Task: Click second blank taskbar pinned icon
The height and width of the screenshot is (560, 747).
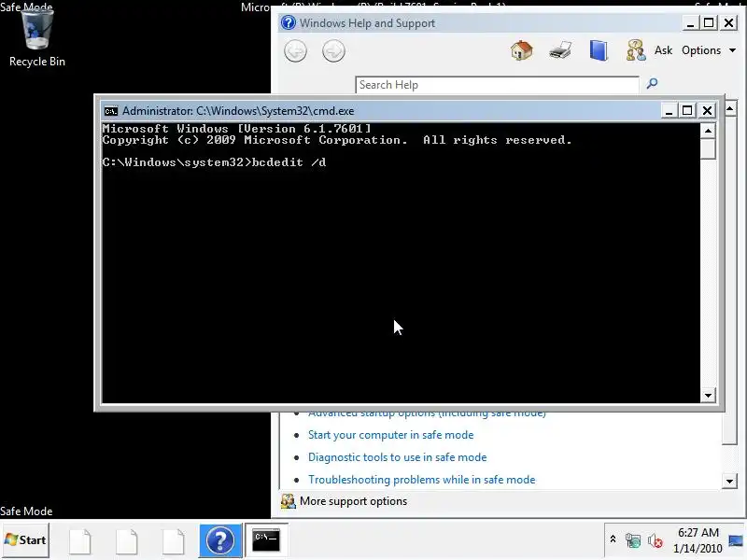Action: pyautogui.click(x=127, y=541)
